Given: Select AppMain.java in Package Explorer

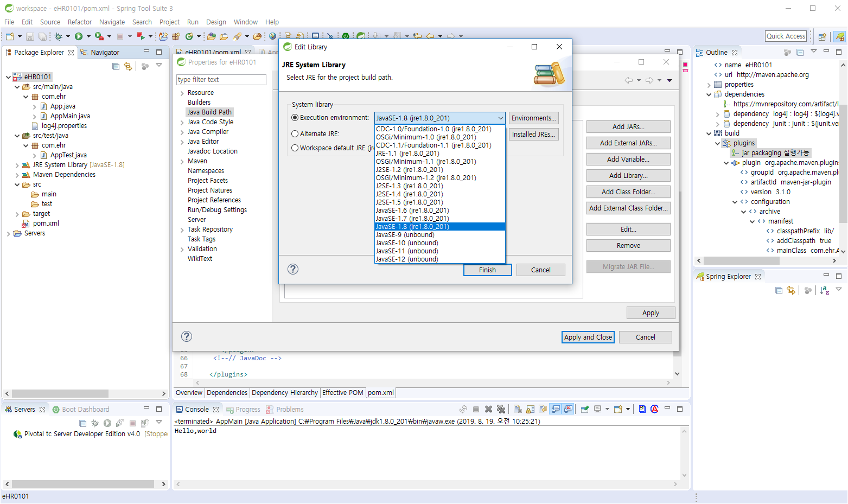Looking at the screenshot, I should [70, 116].
